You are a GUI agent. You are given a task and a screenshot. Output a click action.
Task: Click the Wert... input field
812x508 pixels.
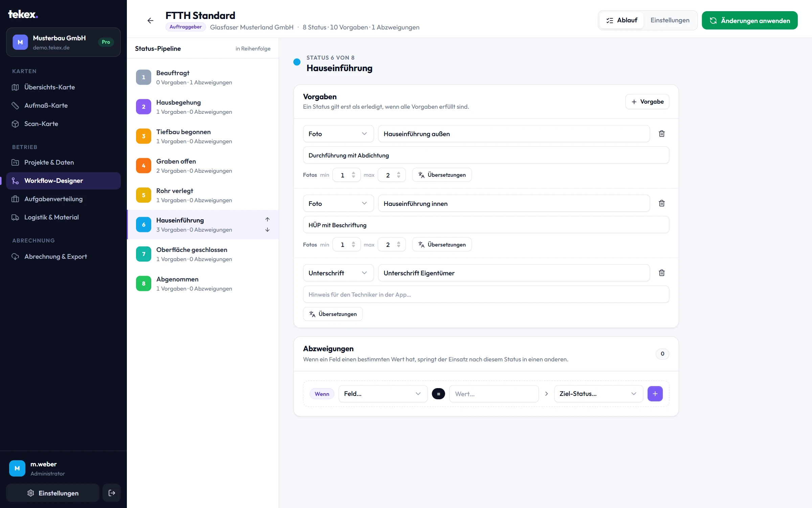pyautogui.click(x=494, y=394)
